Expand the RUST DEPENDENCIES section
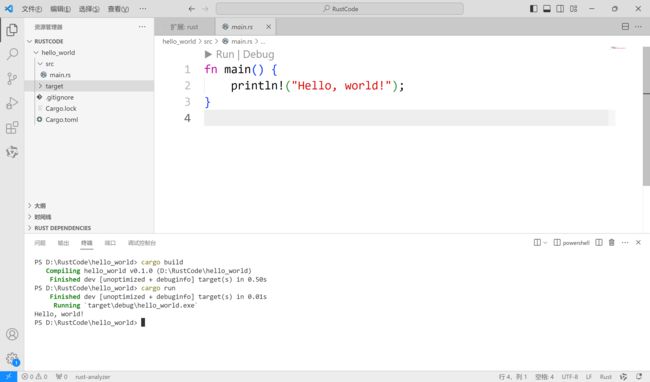 [89, 228]
